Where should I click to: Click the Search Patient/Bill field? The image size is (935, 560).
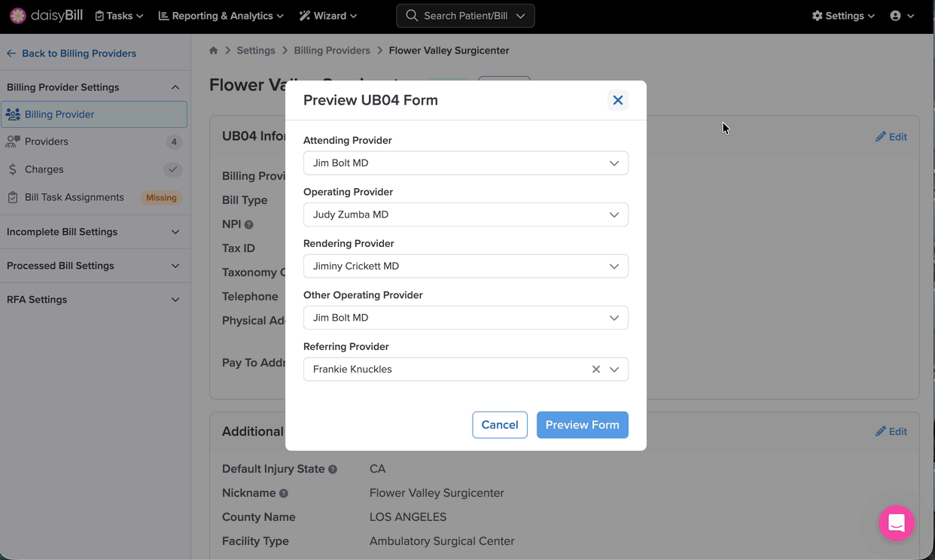pyautogui.click(x=464, y=16)
